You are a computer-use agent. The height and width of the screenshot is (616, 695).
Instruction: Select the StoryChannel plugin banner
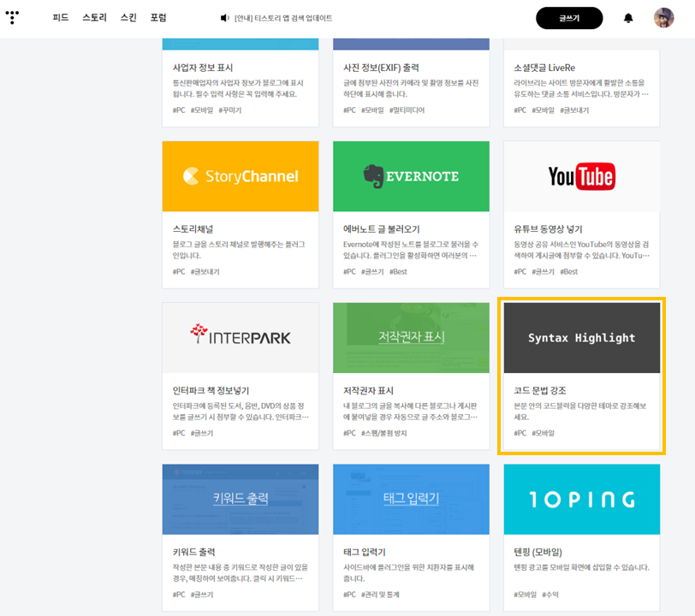(241, 176)
